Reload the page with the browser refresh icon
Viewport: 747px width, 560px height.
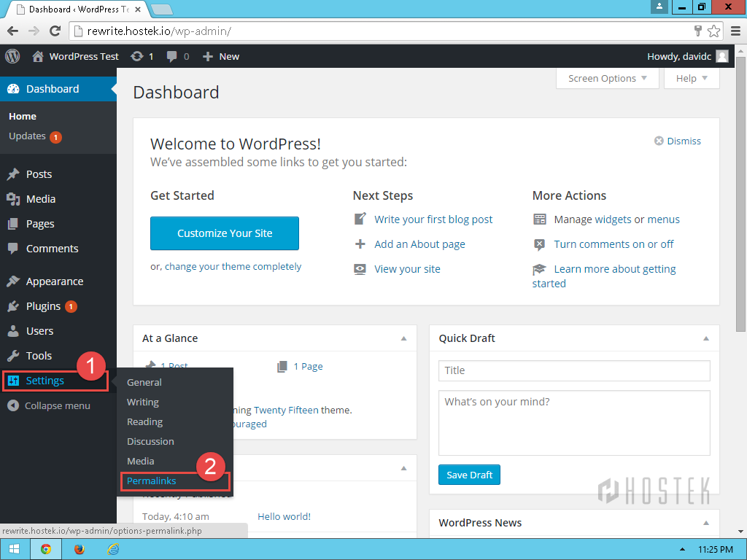point(55,31)
